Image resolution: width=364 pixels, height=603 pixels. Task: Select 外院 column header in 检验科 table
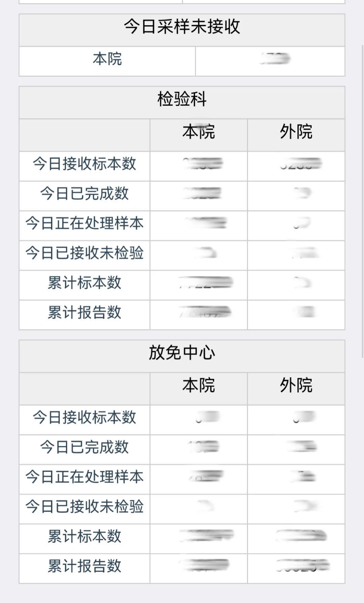(x=296, y=132)
